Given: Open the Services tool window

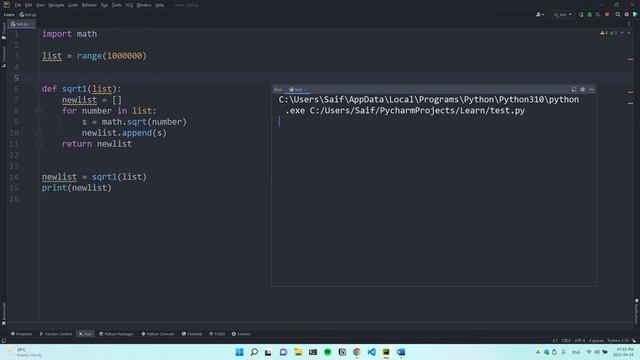Looking at the screenshot, I should tap(241, 334).
